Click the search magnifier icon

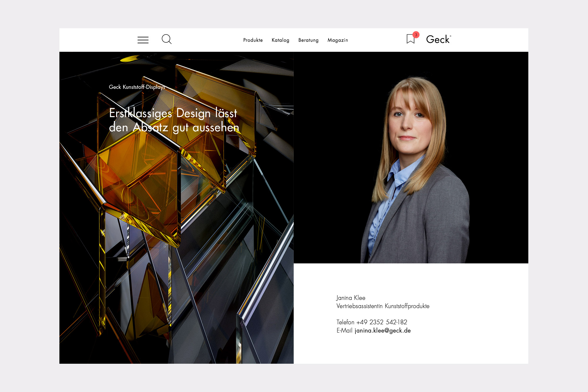(166, 39)
